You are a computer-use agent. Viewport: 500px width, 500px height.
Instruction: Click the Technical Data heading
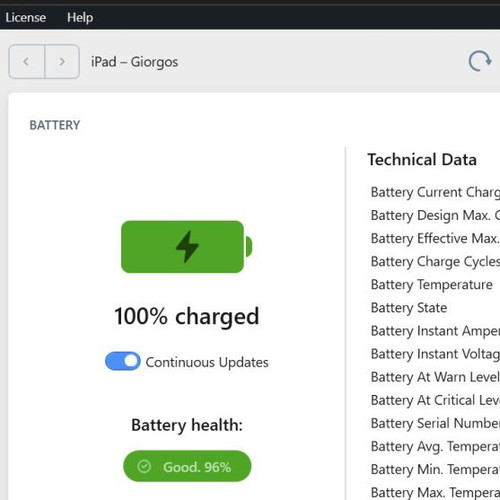(422, 160)
